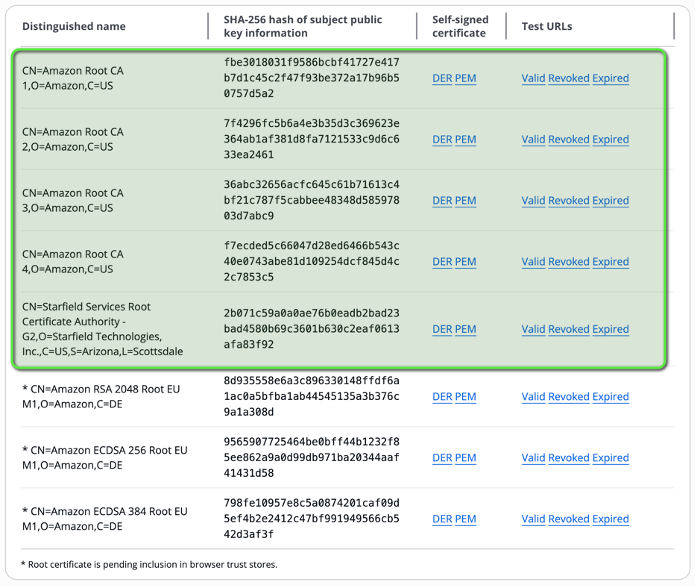This screenshot has height=586, width=698.
Task: Download PEM for Amazon RSA 2048 Root EU M1
Action: pyautogui.click(x=467, y=397)
